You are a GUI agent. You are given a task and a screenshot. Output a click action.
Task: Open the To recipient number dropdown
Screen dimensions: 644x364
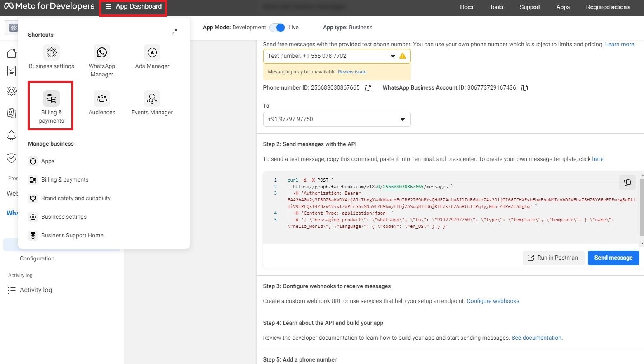pos(337,119)
